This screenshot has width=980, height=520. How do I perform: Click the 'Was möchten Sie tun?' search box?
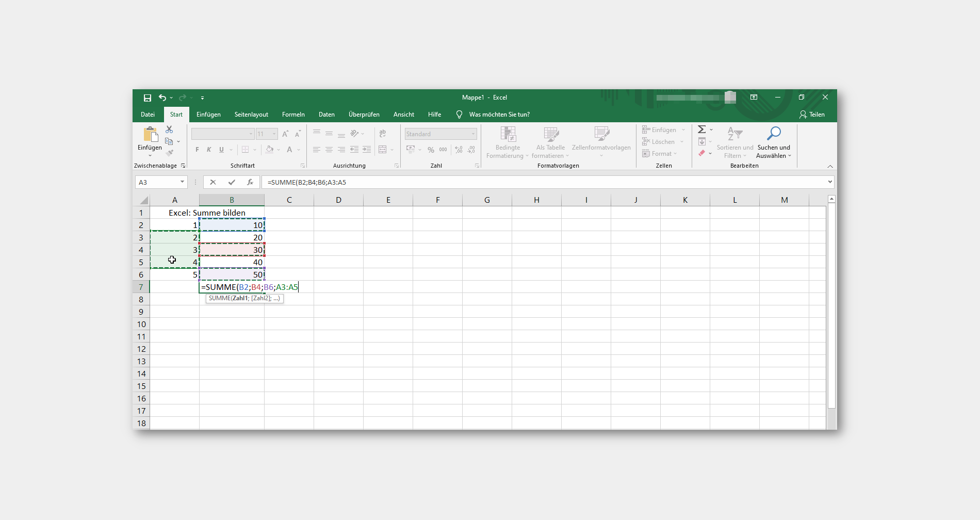(x=499, y=115)
